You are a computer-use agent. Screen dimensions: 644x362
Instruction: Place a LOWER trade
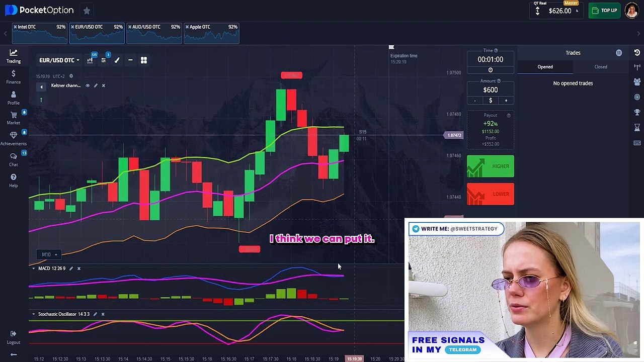point(491,194)
